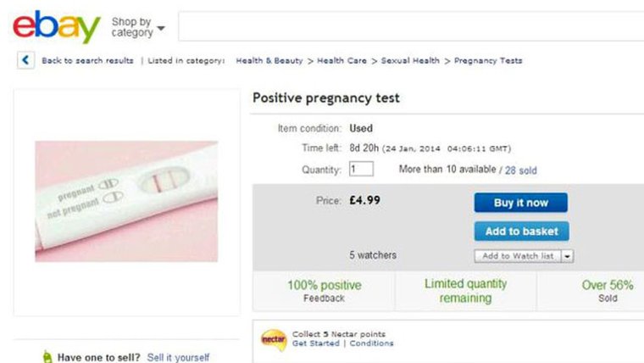The width and height of the screenshot is (644, 363).
Task: Open the Health Care breadcrumb
Action: tap(342, 61)
